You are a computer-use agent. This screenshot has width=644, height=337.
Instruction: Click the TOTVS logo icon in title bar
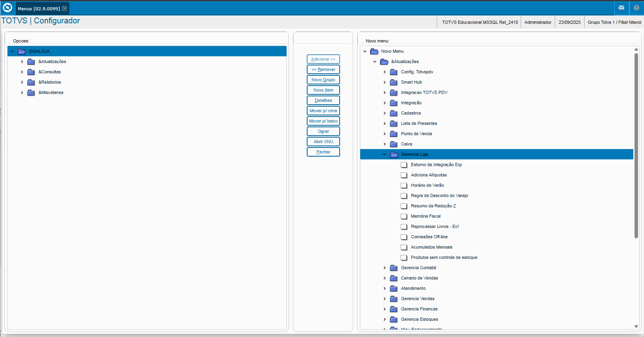pyautogui.click(x=8, y=8)
